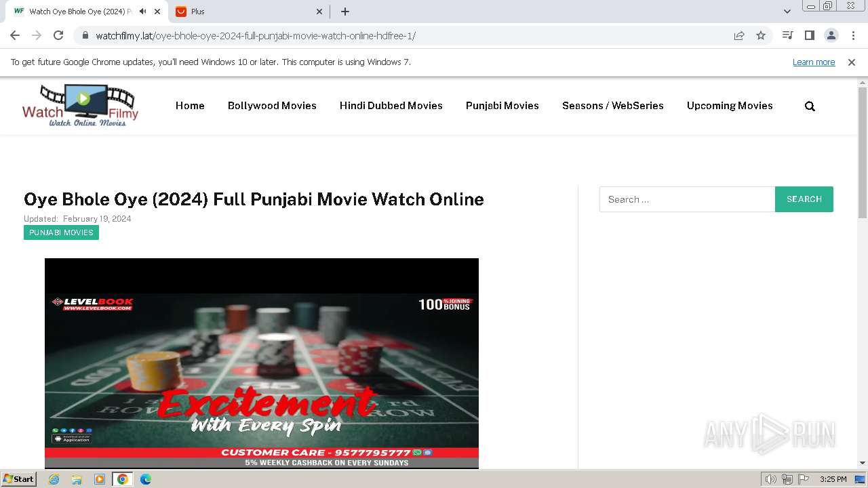Mute audio icon on WatchFilmy tab
Screen dimensions: 868x488
click(x=142, y=12)
